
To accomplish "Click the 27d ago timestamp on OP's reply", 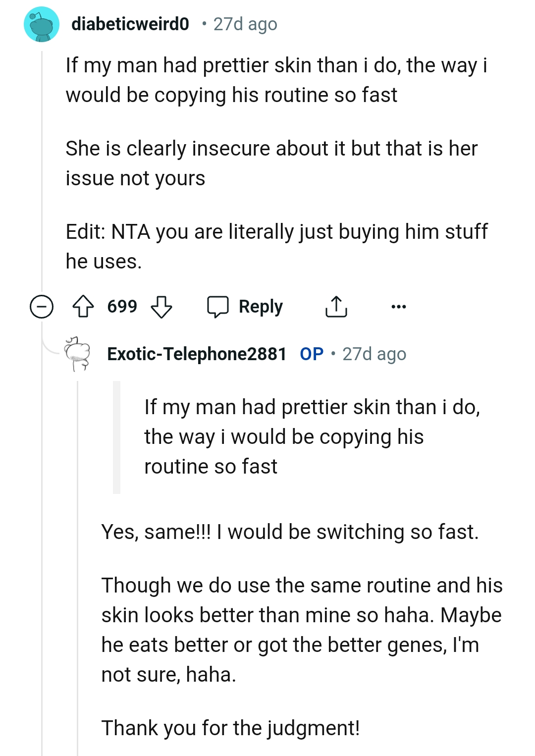I will tap(374, 353).
